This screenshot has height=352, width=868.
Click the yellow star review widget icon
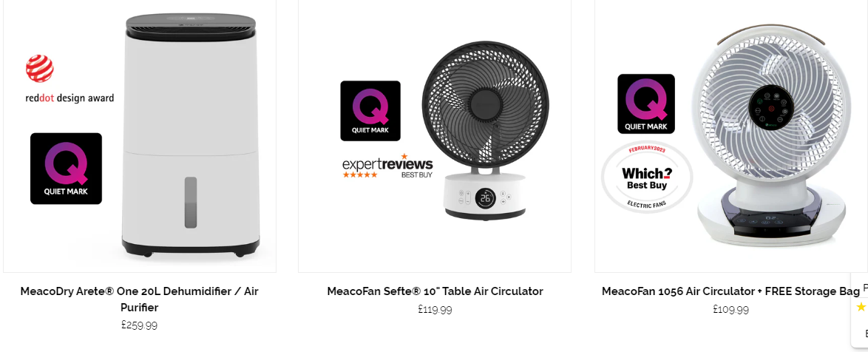tap(861, 307)
